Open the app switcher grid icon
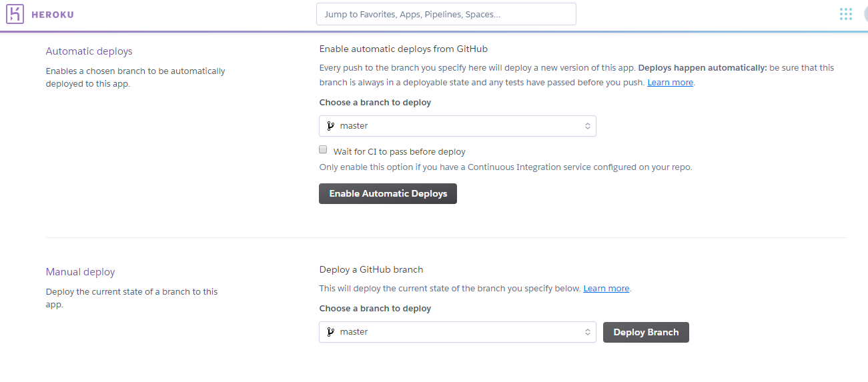Viewport: 868px width, 382px height. pyautogui.click(x=846, y=14)
